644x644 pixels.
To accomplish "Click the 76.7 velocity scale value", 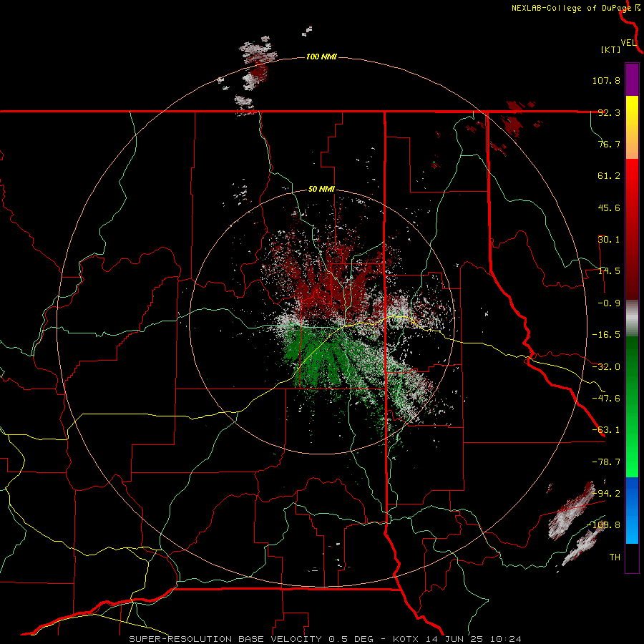I will [x=609, y=144].
